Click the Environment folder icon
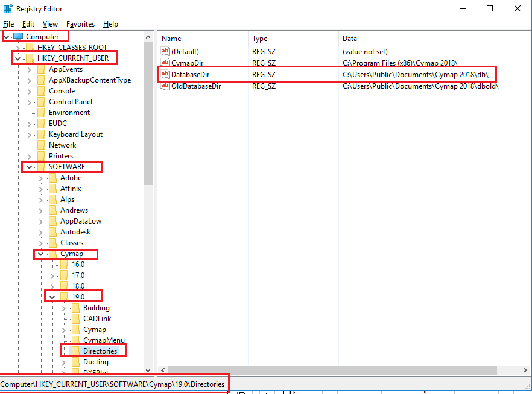Viewport: 532px width, 394px height. 42,113
